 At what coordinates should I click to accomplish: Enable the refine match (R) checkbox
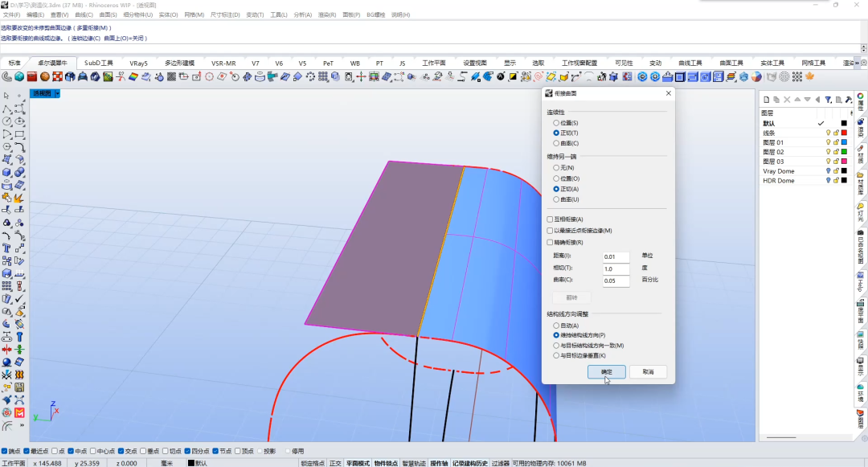click(x=550, y=243)
